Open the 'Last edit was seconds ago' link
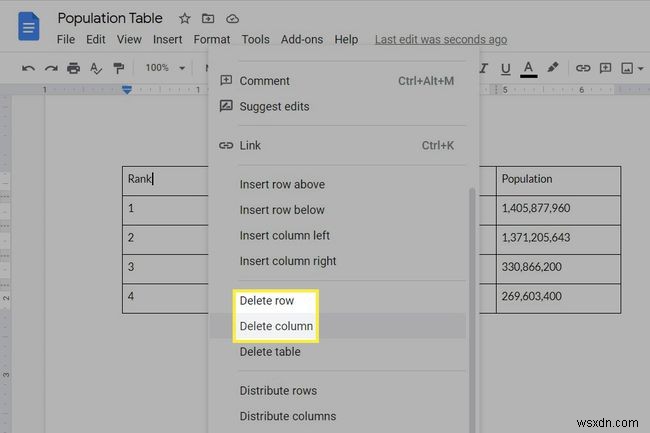650x433 pixels. pos(441,39)
